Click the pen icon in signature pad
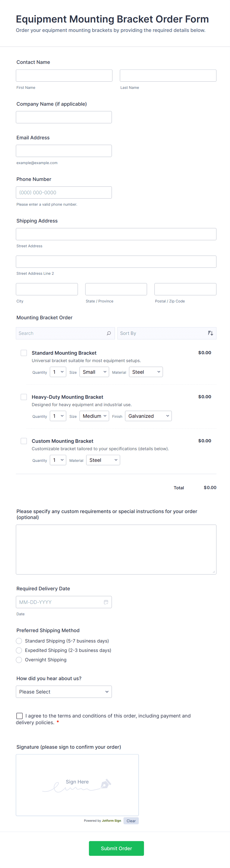Image resolution: width=230 pixels, height=868 pixels. click(105, 784)
